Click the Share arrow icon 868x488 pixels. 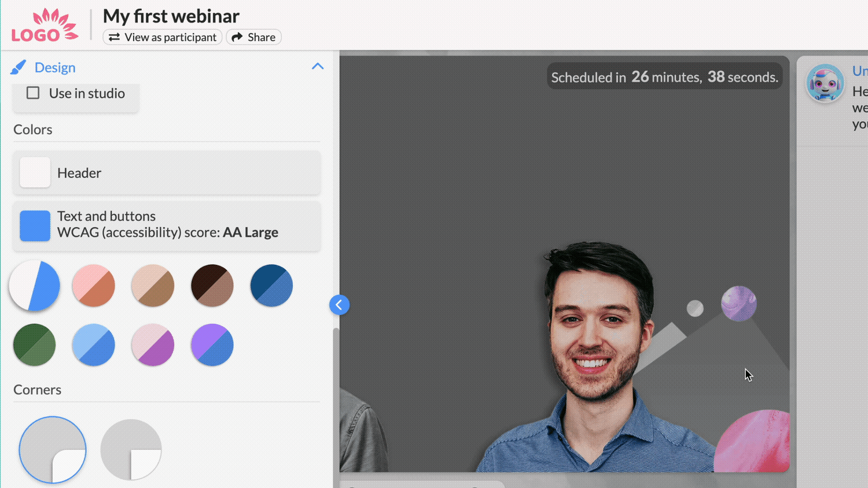237,37
